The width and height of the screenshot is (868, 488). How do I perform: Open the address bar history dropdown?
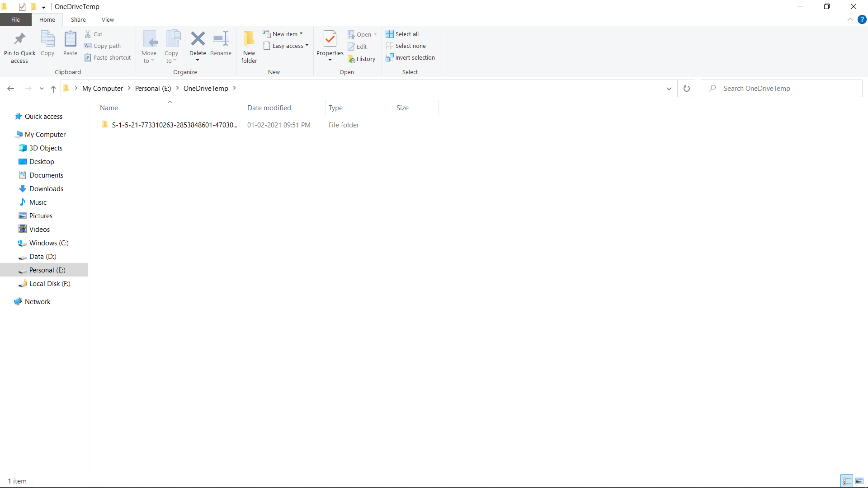(x=669, y=89)
